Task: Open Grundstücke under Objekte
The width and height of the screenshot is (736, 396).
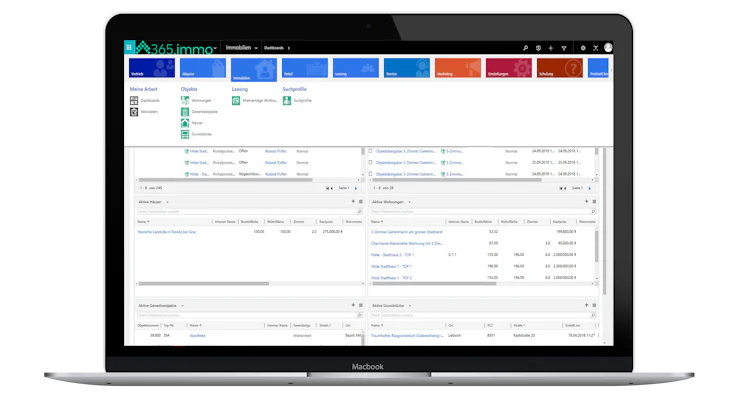Action: point(196,134)
